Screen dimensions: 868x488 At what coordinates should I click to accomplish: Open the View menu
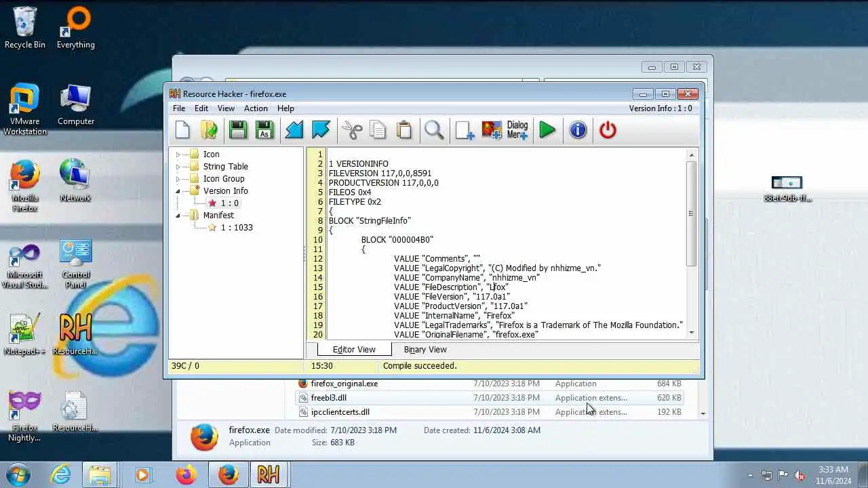click(x=226, y=108)
